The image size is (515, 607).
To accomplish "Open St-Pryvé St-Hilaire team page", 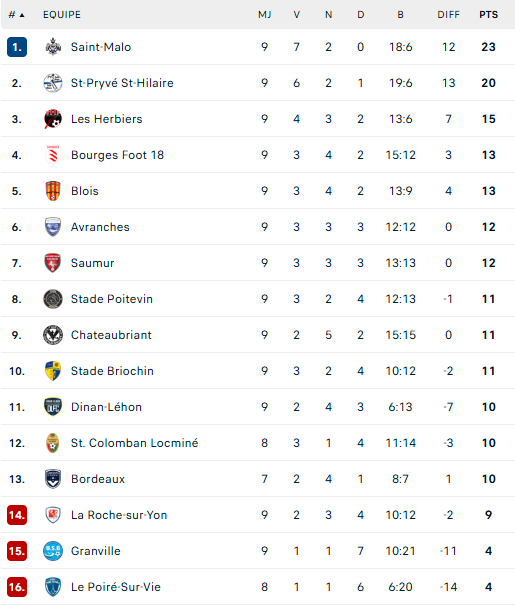I will coord(122,83).
